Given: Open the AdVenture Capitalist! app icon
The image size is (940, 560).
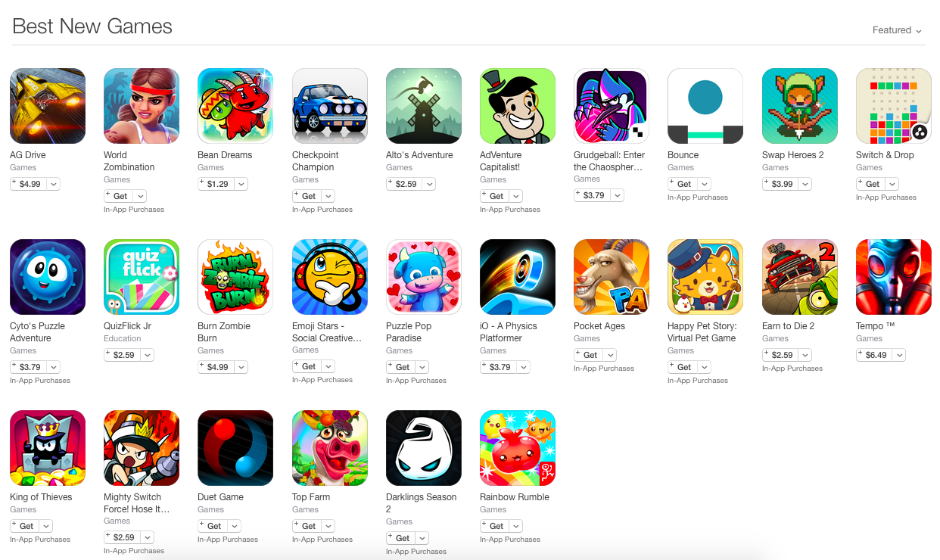Looking at the screenshot, I should click(x=518, y=106).
